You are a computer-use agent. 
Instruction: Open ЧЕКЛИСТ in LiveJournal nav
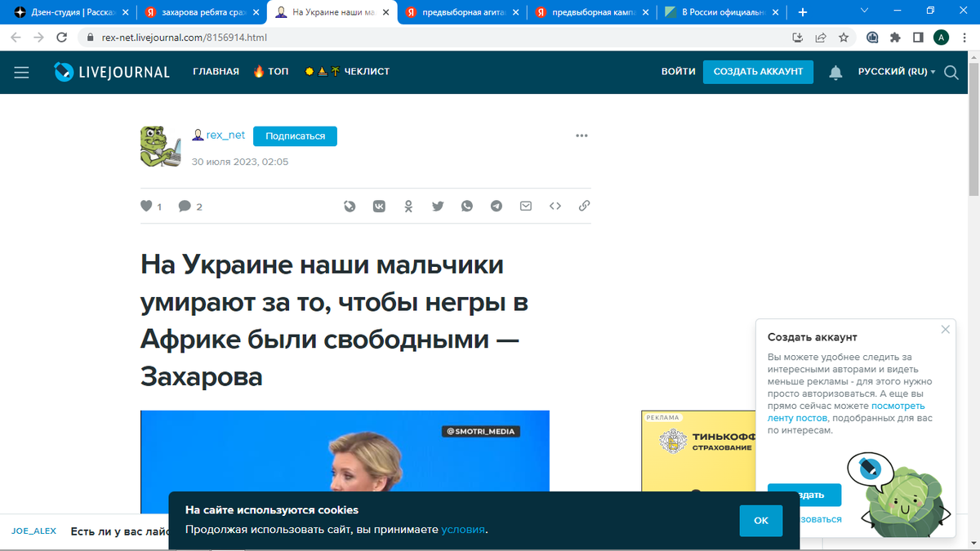click(x=347, y=72)
